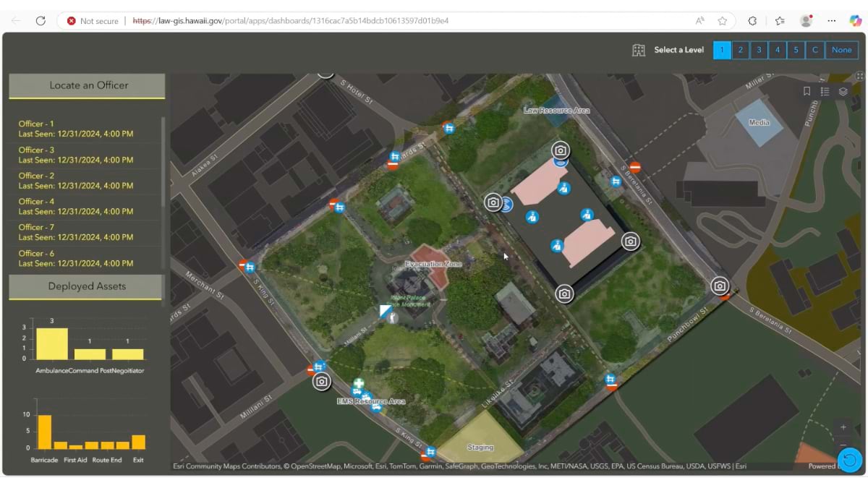Open the map Layers panel

[843, 92]
